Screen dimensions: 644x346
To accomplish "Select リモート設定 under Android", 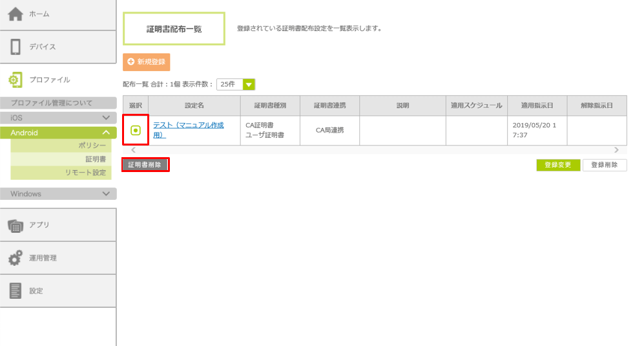I will [x=61, y=173].
